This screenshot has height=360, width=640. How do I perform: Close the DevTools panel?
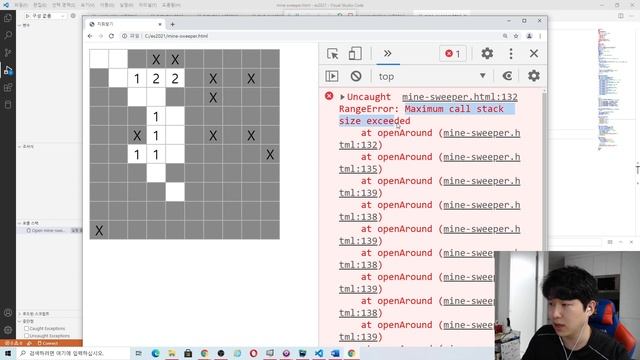(x=534, y=53)
